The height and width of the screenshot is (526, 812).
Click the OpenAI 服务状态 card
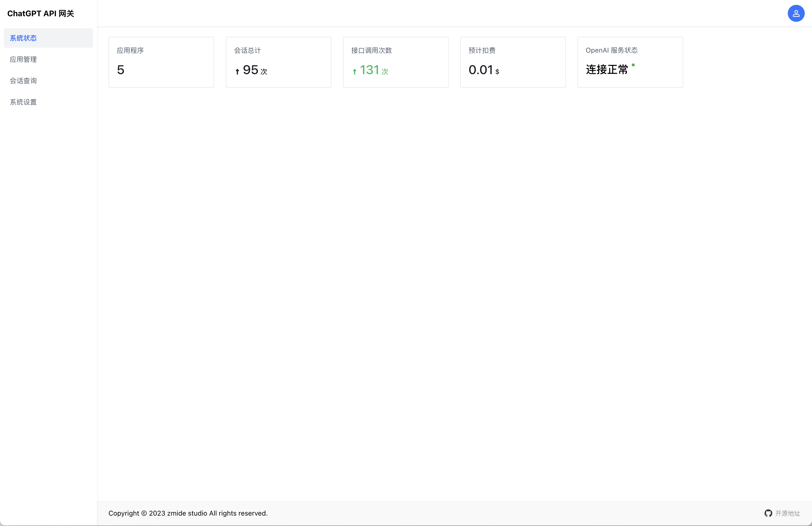point(630,62)
